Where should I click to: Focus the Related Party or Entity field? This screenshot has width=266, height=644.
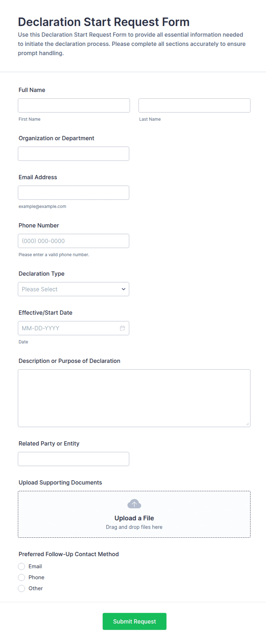[x=74, y=459]
